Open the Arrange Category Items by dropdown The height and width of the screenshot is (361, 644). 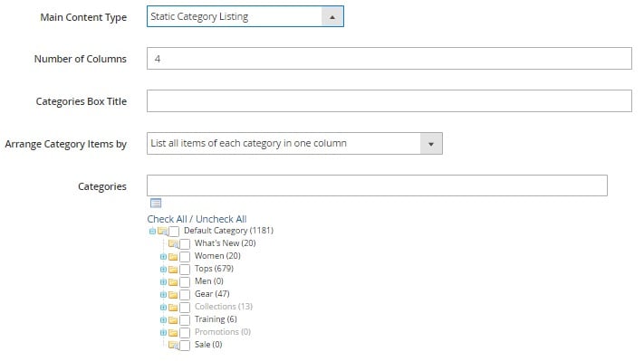coord(294,143)
